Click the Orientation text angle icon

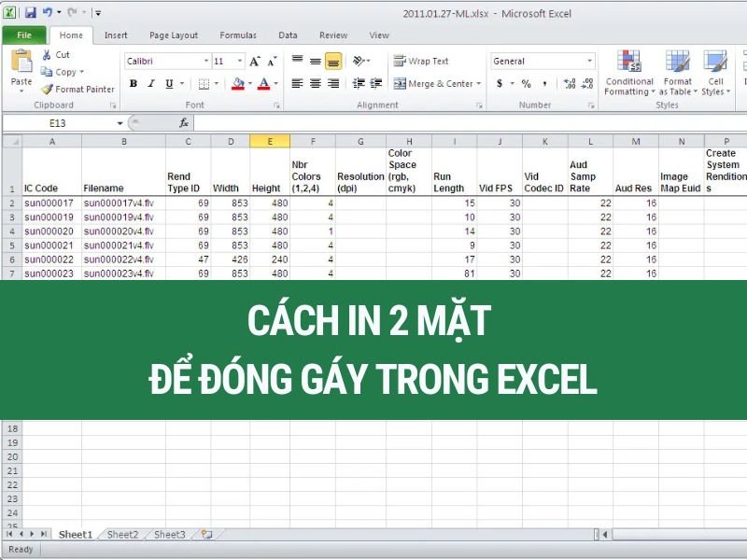coord(359,61)
